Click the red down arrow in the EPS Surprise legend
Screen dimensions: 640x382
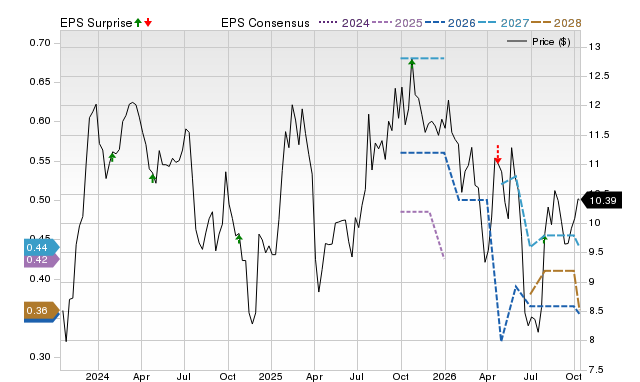[148, 23]
